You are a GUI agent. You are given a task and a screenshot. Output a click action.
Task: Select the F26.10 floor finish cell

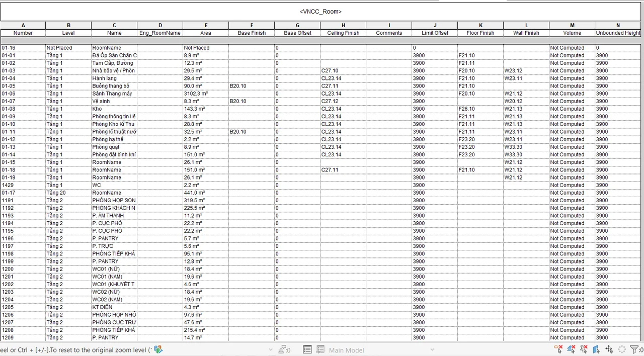[x=480, y=109]
